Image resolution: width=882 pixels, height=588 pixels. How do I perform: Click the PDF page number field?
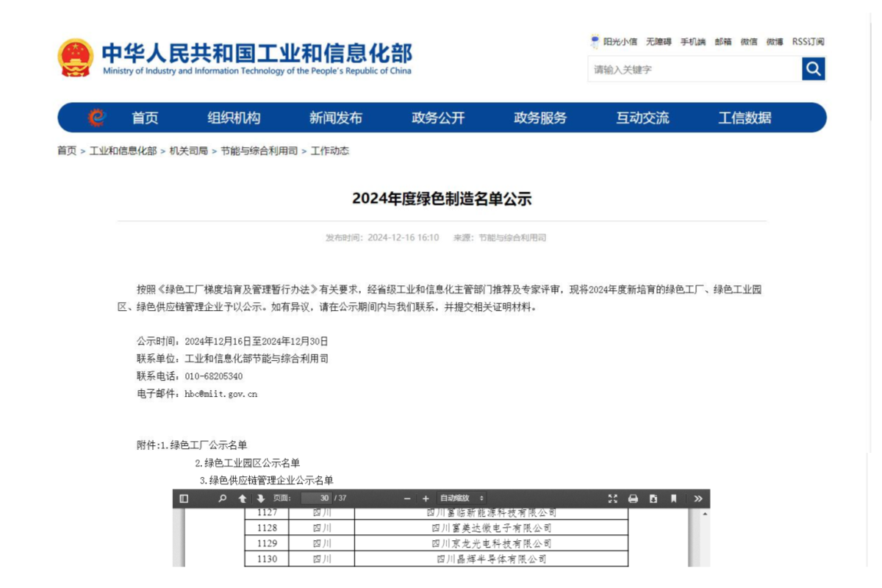tap(316, 498)
